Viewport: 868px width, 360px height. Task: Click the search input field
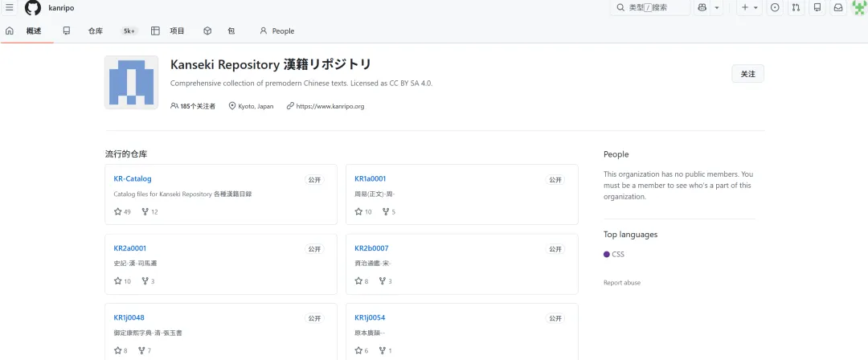point(650,8)
